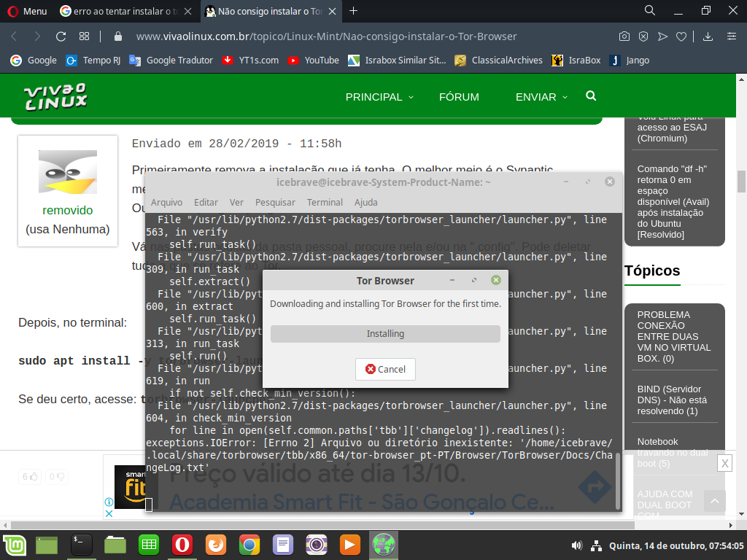Open 'Comando df -h' sidebar topic
The height and width of the screenshot is (560, 747).
[673, 201]
